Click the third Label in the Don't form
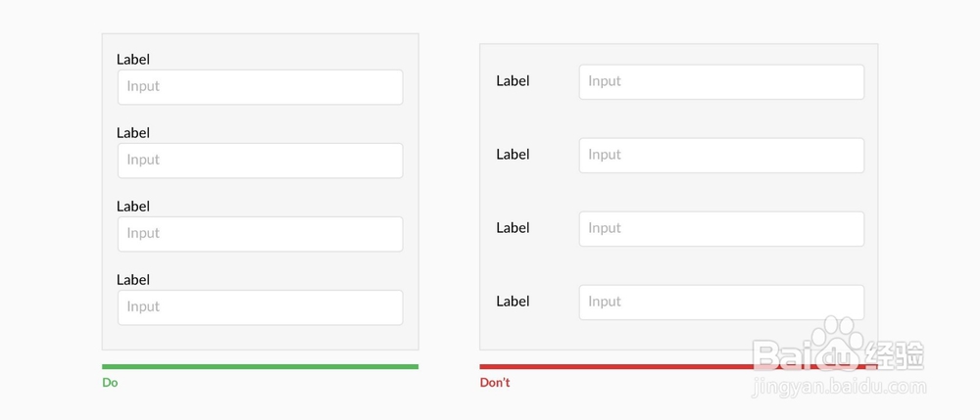Image resolution: width=980 pixels, height=420 pixels. tap(513, 228)
